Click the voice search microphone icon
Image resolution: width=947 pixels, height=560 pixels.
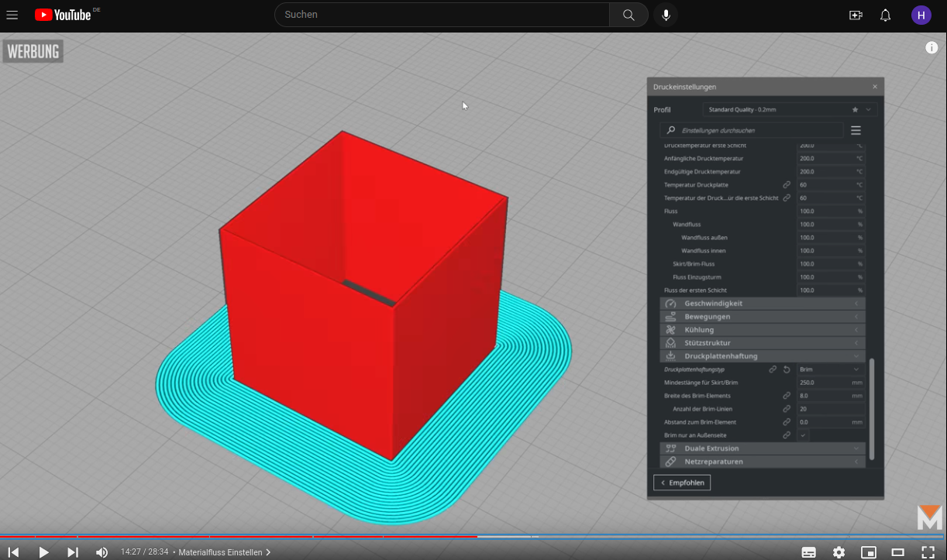click(666, 15)
